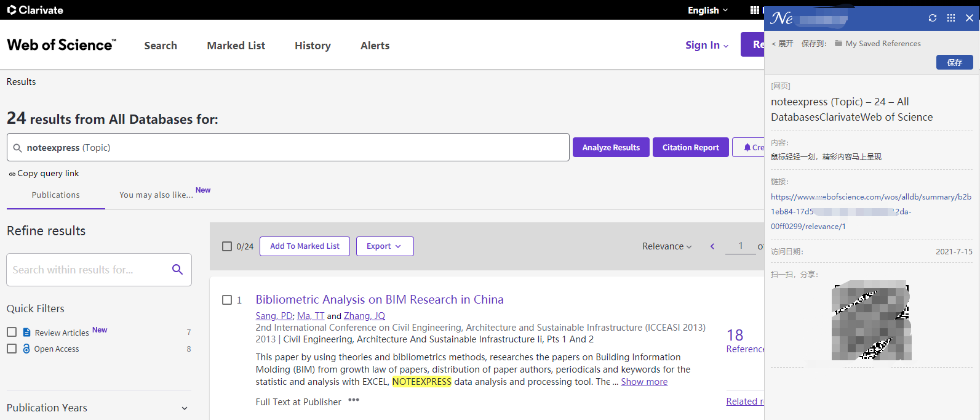Click the Open Access lock icon
This screenshot has height=420, width=980.
click(x=26, y=349)
